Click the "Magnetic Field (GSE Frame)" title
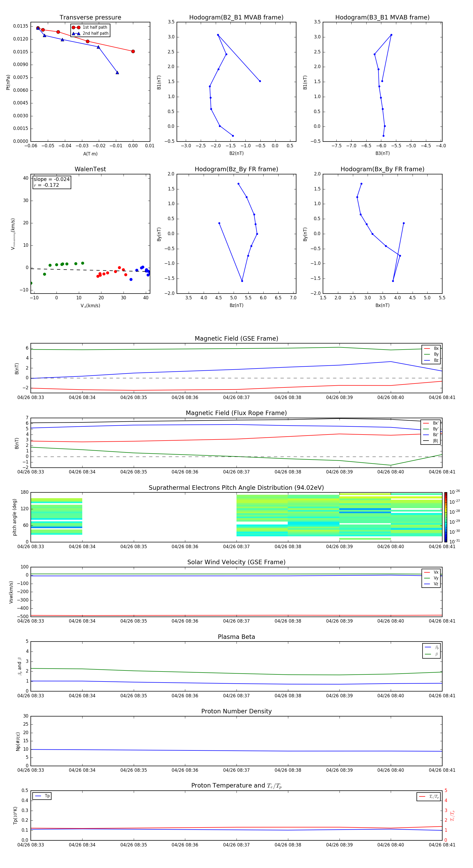 coord(236,339)
